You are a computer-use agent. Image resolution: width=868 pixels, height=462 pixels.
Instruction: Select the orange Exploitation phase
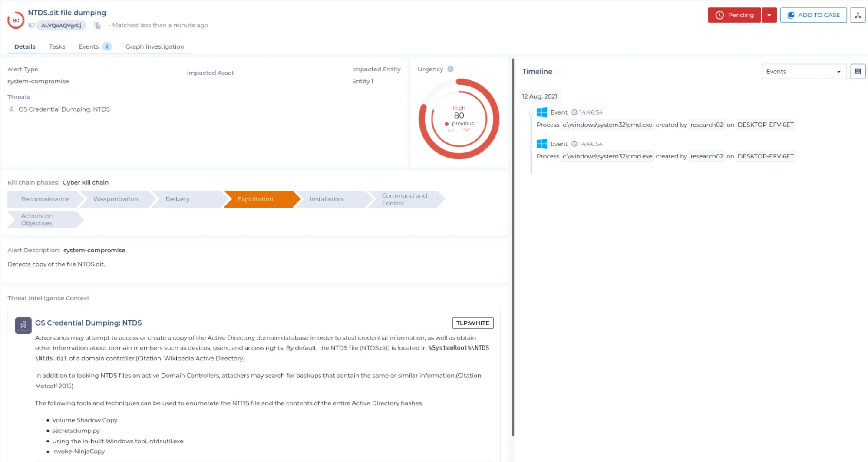[x=261, y=199]
